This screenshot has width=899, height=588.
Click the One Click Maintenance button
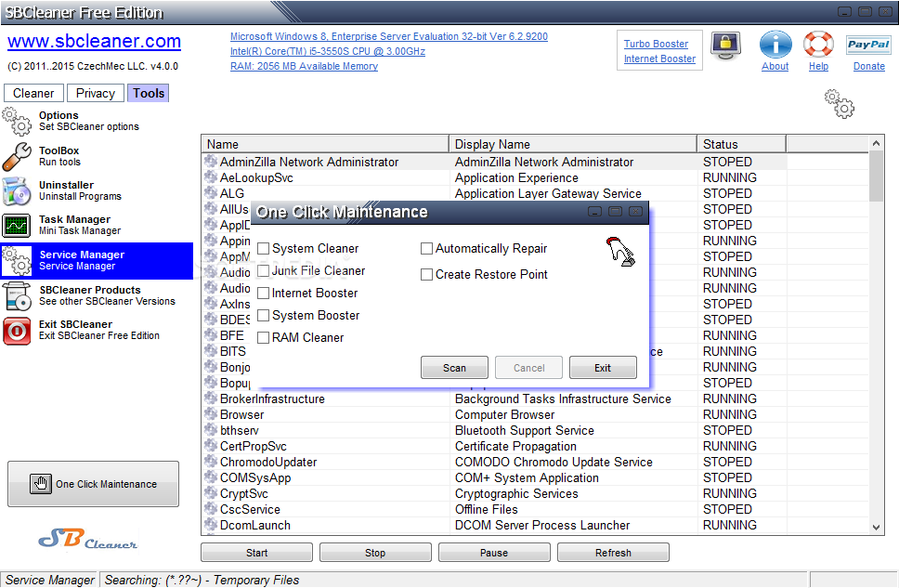[x=94, y=484]
